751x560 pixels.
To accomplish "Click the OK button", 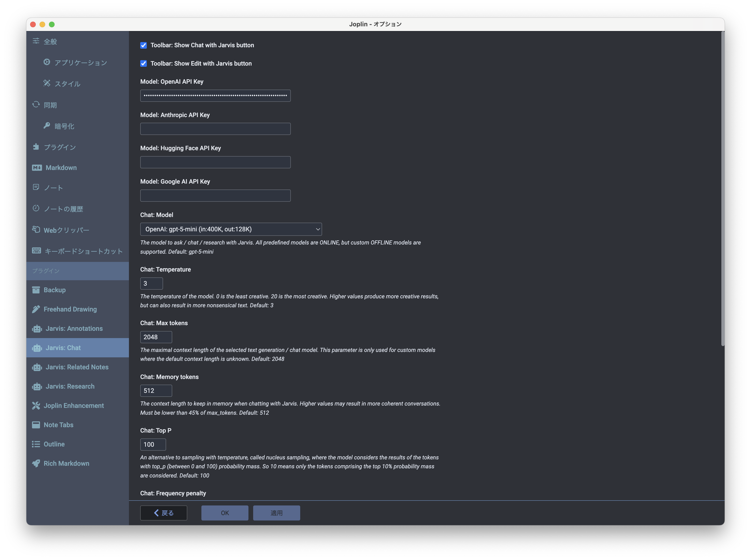I will pyautogui.click(x=224, y=513).
